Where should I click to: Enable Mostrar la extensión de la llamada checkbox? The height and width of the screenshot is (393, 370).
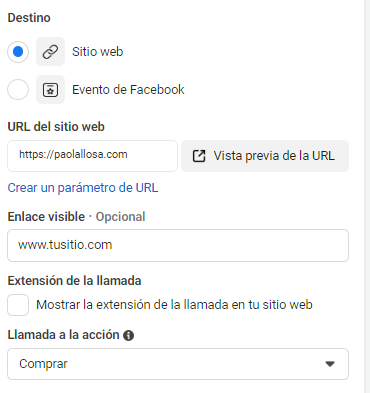coord(18,305)
